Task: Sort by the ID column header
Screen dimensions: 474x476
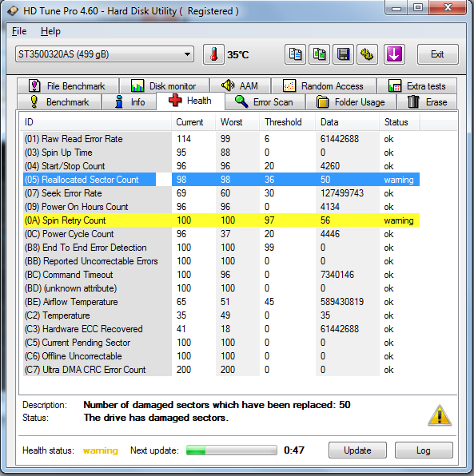Action: click(95, 122)
